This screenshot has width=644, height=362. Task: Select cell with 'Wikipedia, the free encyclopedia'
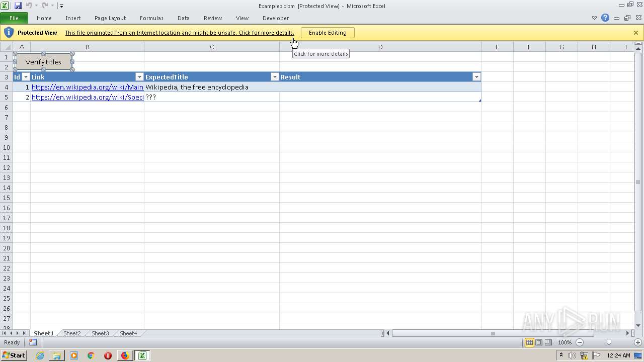coord(212,87)
